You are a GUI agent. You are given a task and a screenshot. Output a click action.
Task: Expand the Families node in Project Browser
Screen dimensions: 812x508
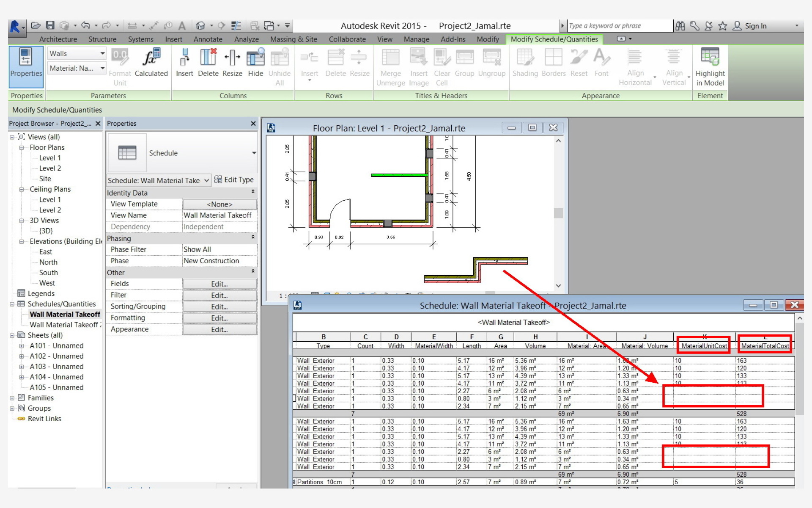[12, 398]
